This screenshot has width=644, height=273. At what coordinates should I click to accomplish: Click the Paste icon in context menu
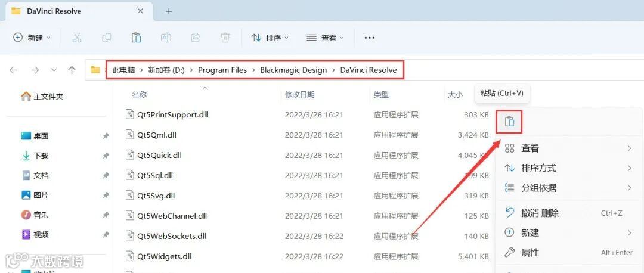[x=509, y=122]
